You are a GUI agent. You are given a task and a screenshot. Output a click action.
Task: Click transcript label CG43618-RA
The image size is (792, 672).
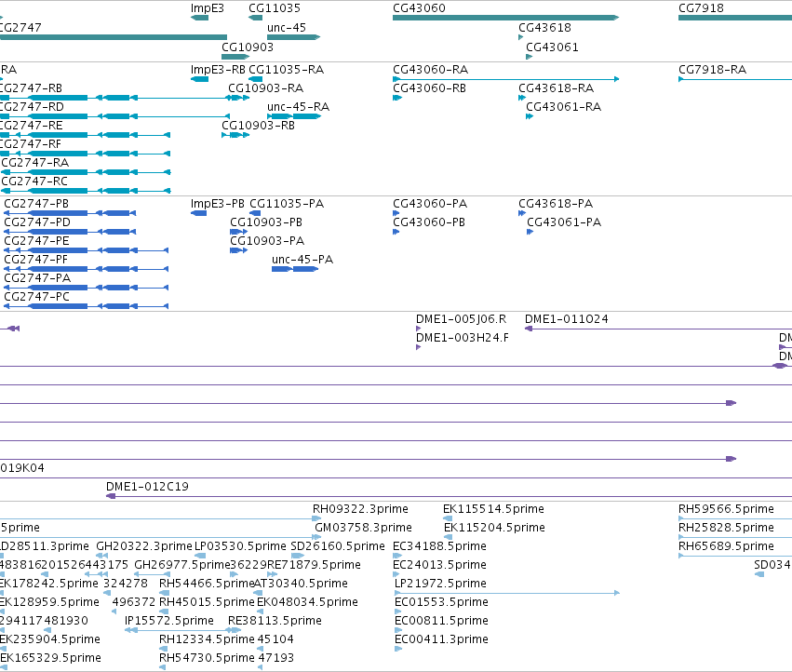point(557,88)
